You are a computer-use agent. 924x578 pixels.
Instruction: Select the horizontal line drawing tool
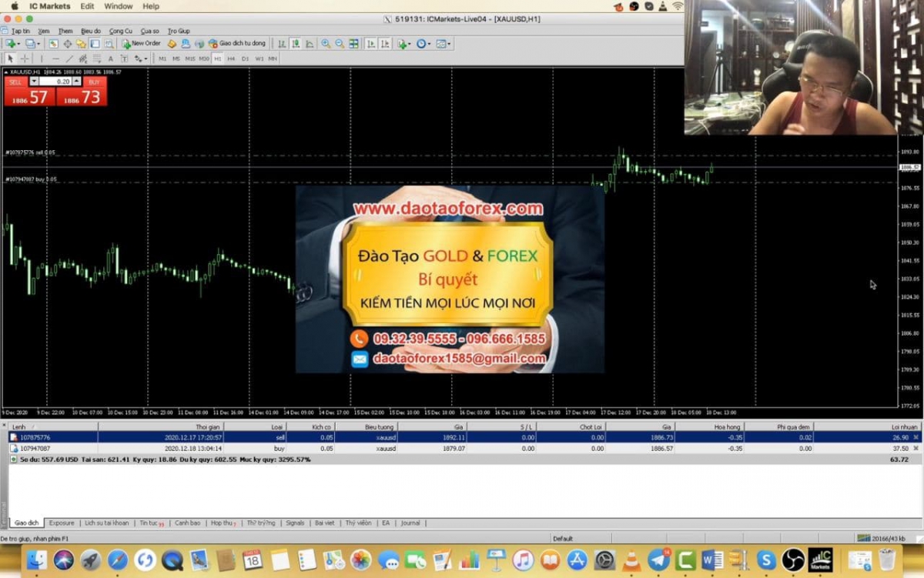point(55,58)
